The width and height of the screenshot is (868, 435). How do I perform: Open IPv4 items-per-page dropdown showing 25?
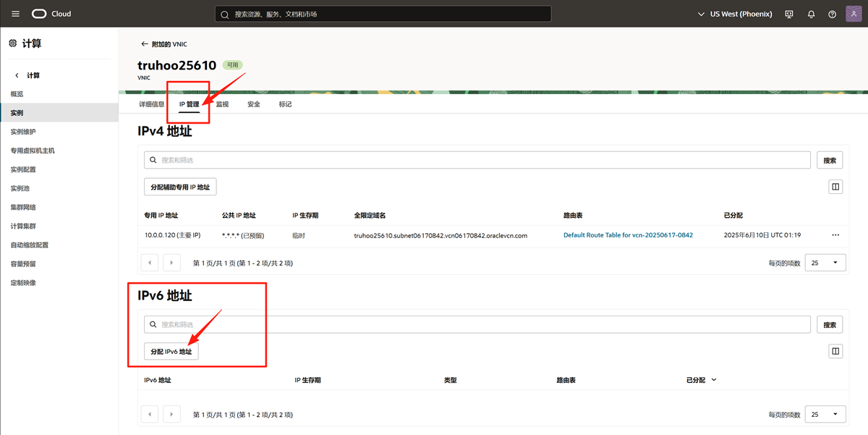click(825, 263)
